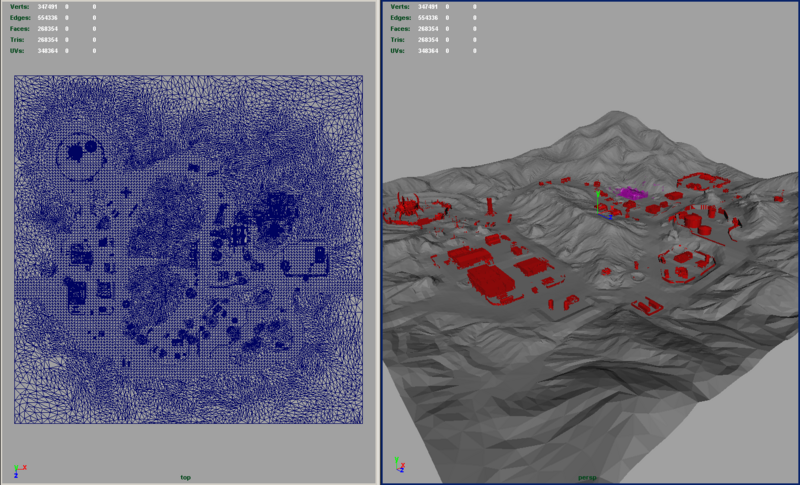This screenshot has height=485, width=800.
Task: Click 'Tris:' label in the top view
Action: (x=17, y=40)
